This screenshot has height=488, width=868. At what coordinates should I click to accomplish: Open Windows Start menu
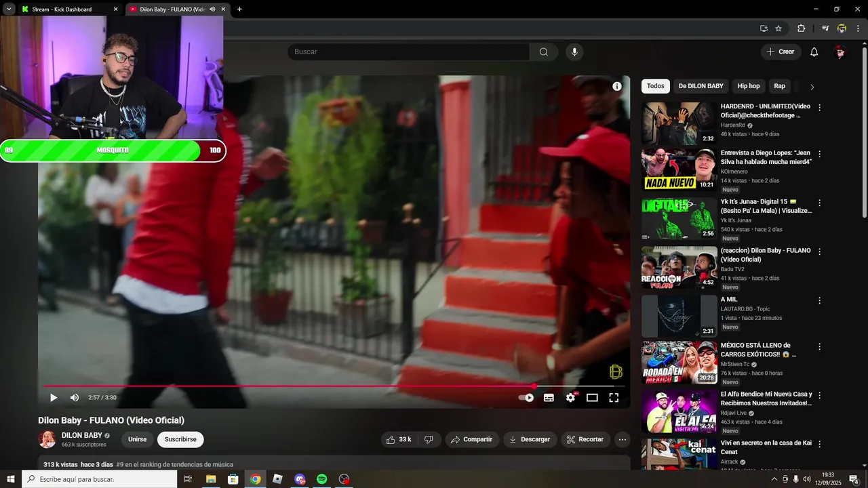tap(11, 479)
